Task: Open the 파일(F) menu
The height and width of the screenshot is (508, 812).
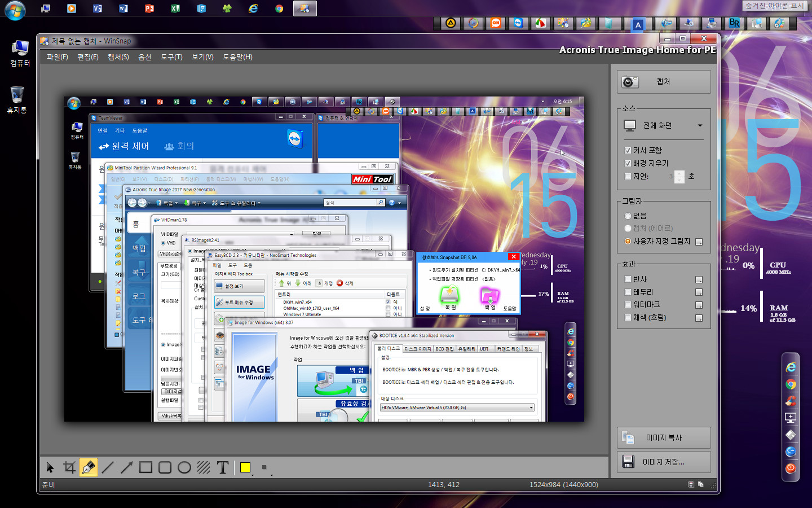Action: tap(57, 57)
